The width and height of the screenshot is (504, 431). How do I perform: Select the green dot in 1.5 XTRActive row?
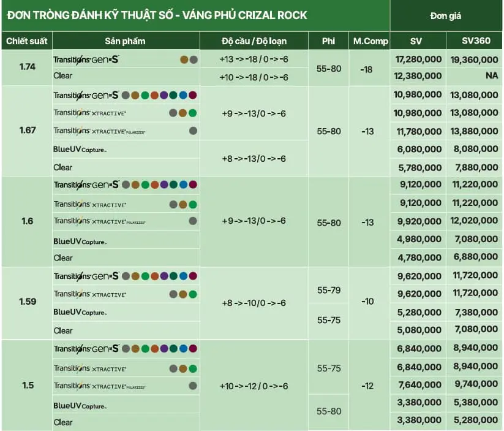[193, 368]
